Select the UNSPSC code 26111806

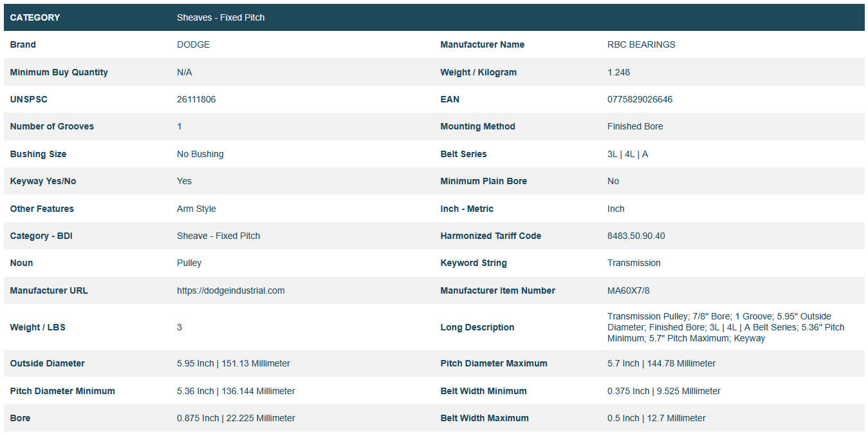pos(196,99)
